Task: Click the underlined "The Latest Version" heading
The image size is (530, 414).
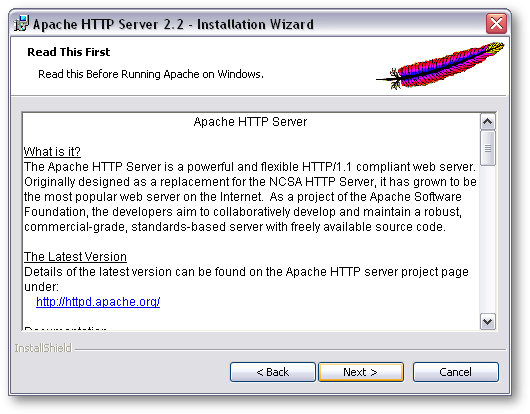Action: tap(75, 257)
